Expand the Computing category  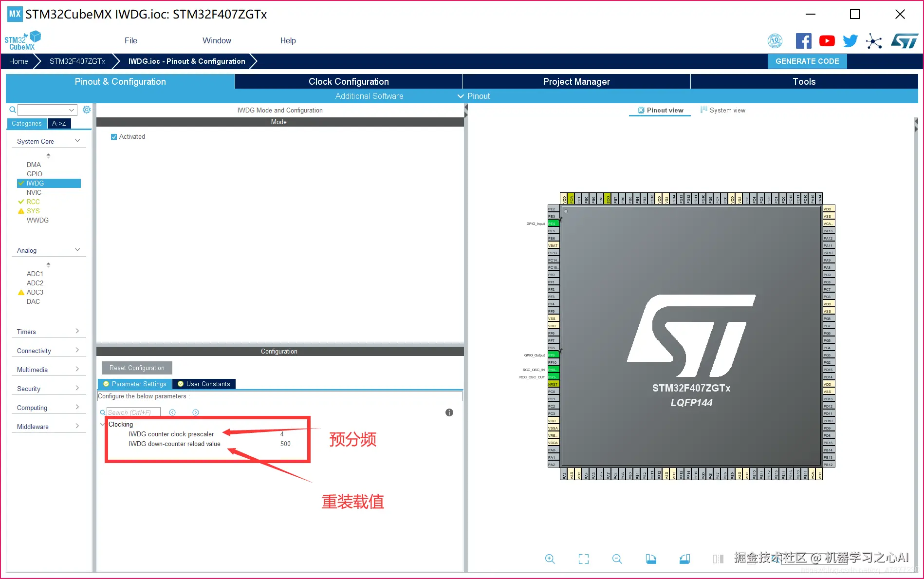coord(77,407)
